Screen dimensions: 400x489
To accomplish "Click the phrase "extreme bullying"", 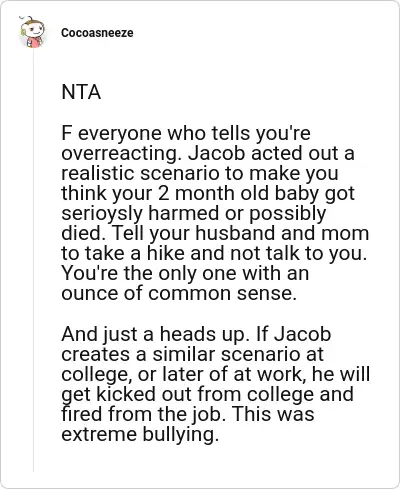I will [140, 435].
